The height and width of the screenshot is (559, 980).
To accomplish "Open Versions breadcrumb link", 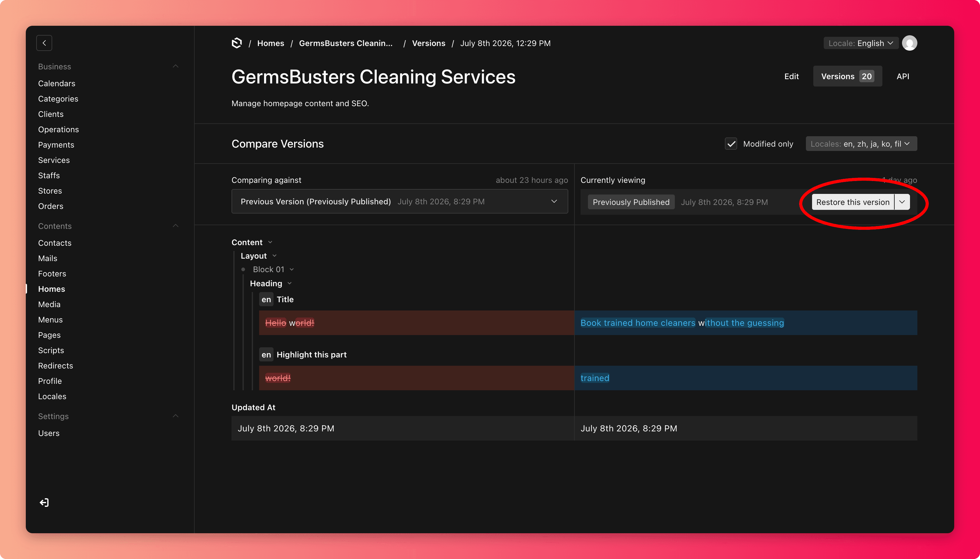I will pos(428,43).
